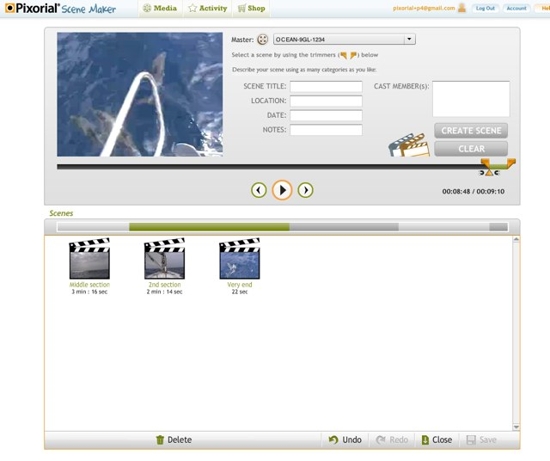Open the Media tab
Image resolution: width=550 pixels, height=461 pixels.
(160, 8)
